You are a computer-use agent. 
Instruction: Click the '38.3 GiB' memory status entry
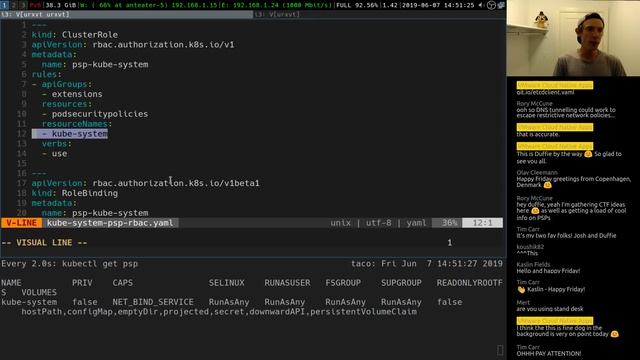[x=60, y=5]
